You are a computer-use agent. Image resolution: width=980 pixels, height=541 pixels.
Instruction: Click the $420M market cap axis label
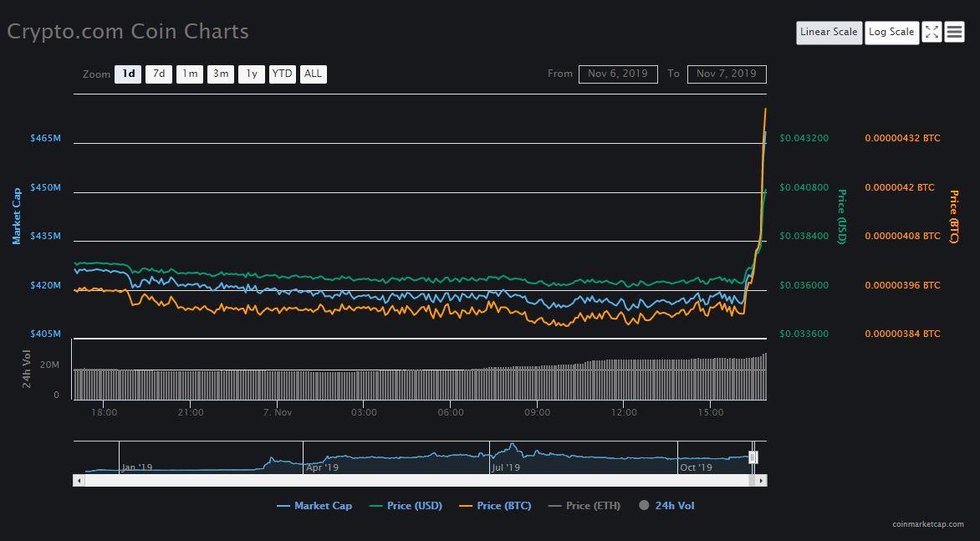46,285
